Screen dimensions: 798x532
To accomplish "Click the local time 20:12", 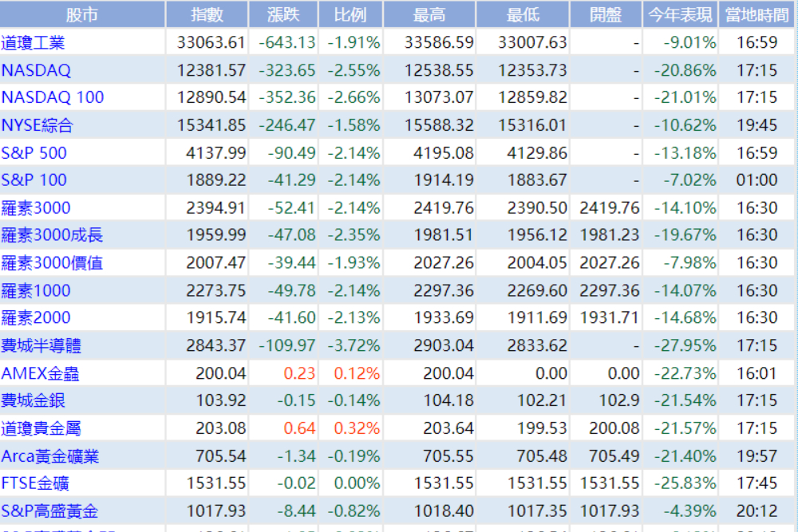I will click(757, 511).
